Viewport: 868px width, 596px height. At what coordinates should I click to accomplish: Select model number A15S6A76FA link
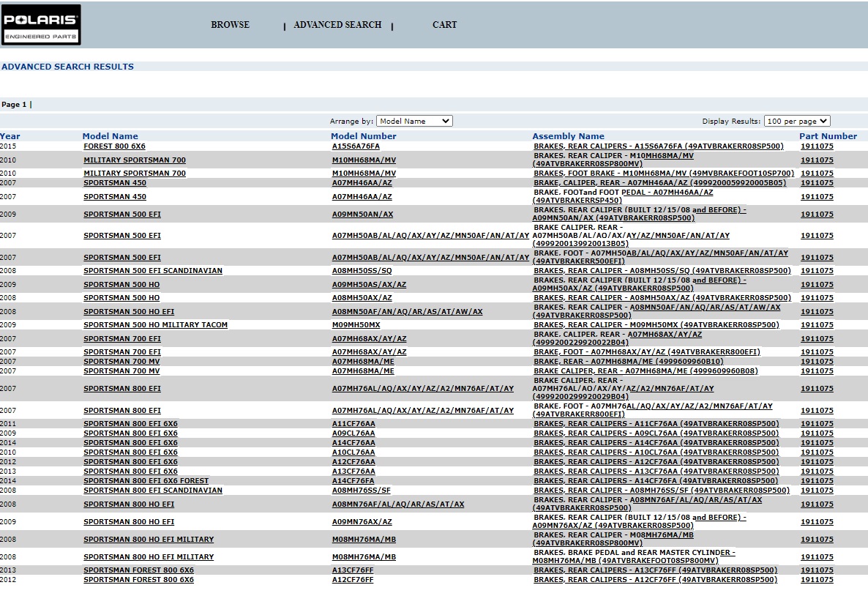(356, 146)
